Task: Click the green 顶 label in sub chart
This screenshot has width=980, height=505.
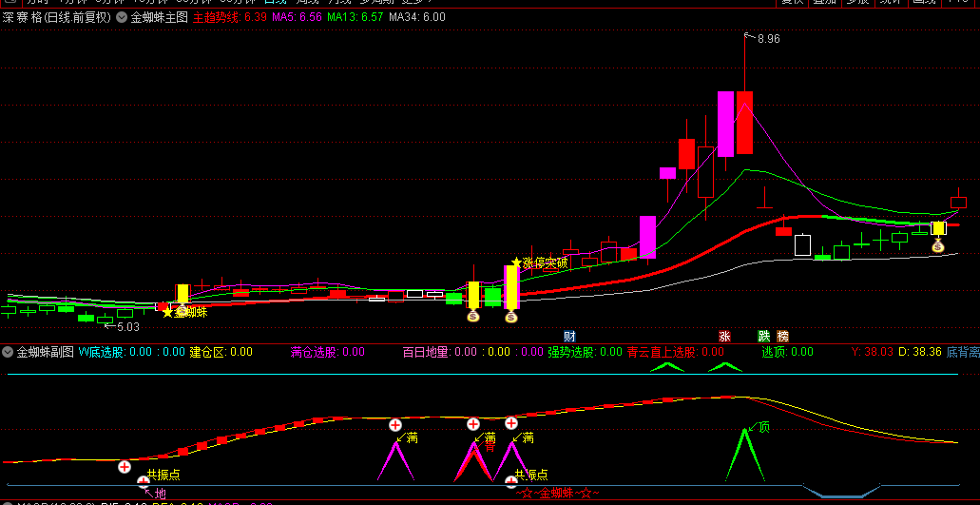Action: coord(763,427)
